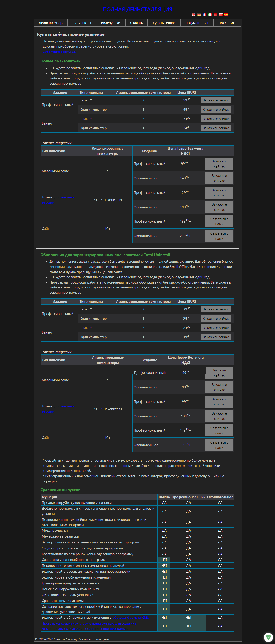The height and width of the screenshot is (644, 275).
Task: Click the Italian flag icon
Action: tap(210, 14)
